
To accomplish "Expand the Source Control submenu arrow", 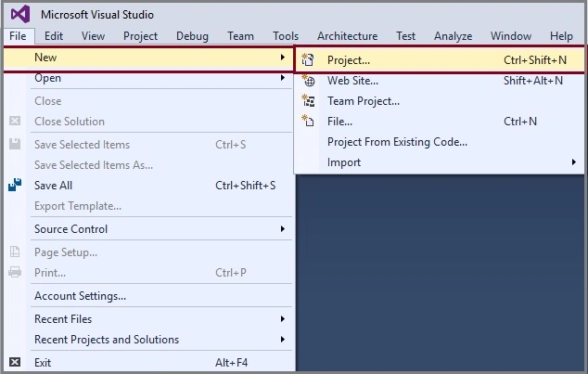I will (282, 229).
